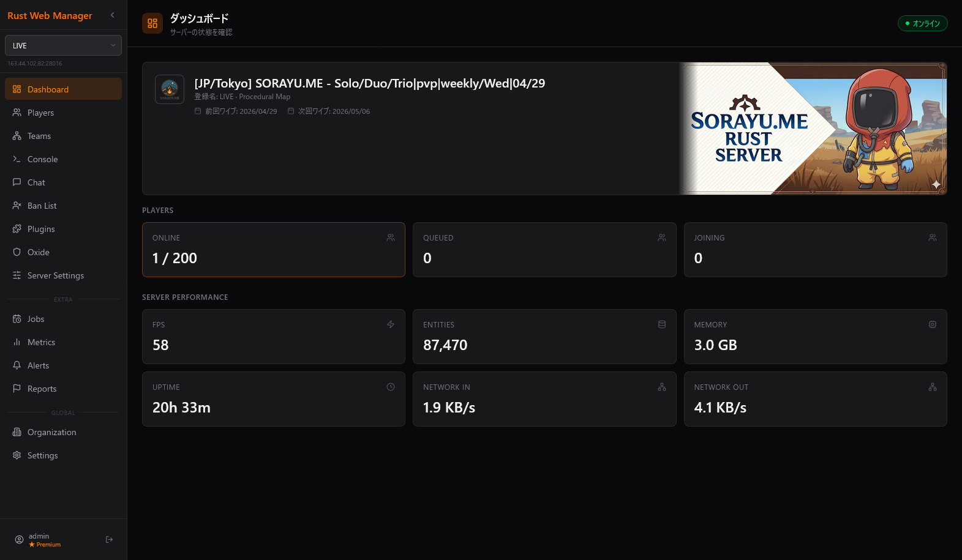Open the Dashboard menu item

click(63, 89)
